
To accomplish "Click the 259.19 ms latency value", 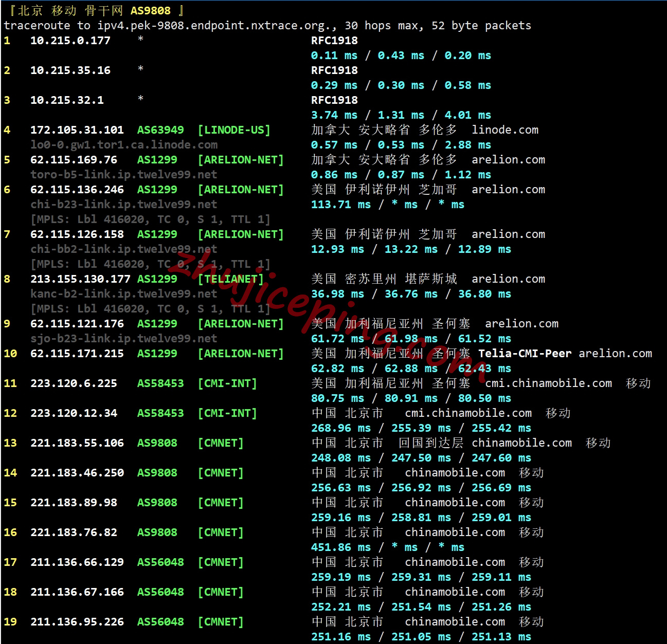I will pyautogui.click(x=341, y=577).
